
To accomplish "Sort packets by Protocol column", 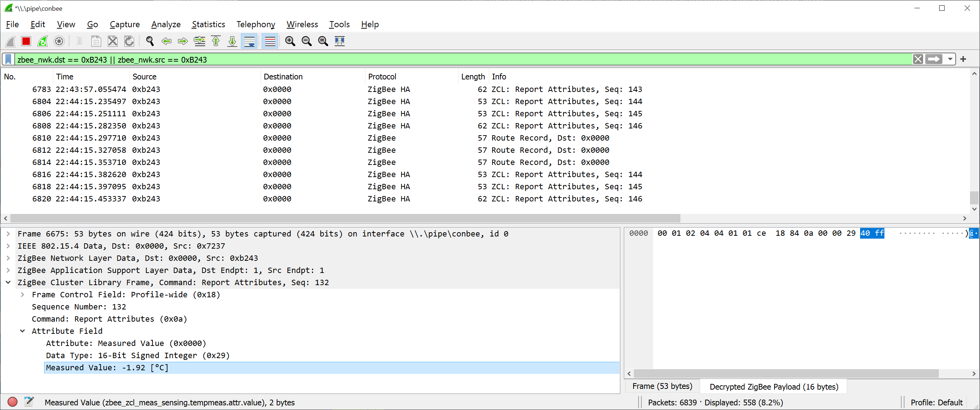I will [x=412, y=77].
